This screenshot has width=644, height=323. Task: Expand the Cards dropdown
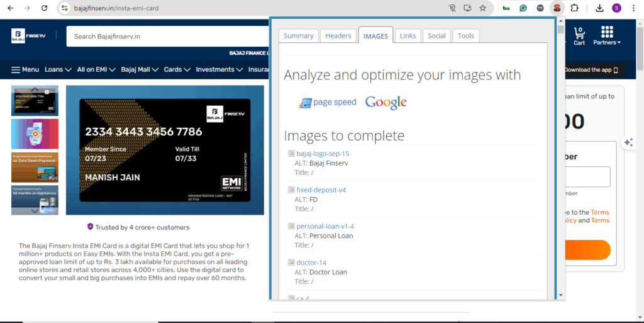point(177,69)
